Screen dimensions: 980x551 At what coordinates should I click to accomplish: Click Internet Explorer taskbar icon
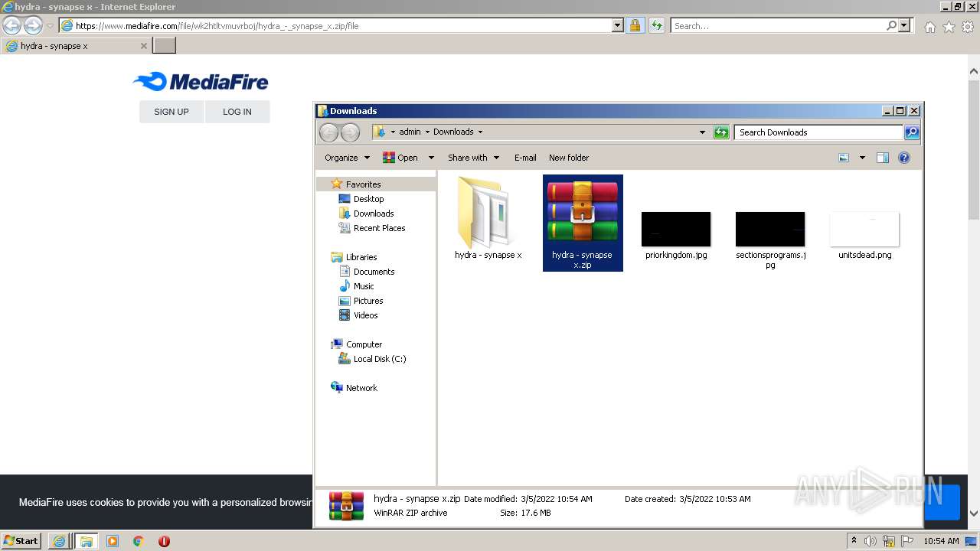point(59,541)
